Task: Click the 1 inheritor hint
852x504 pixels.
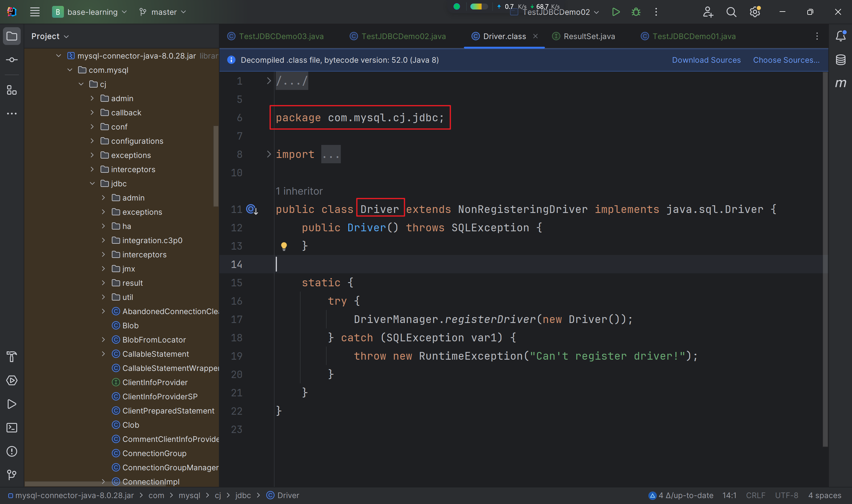Action: click(x=299, y=191)
